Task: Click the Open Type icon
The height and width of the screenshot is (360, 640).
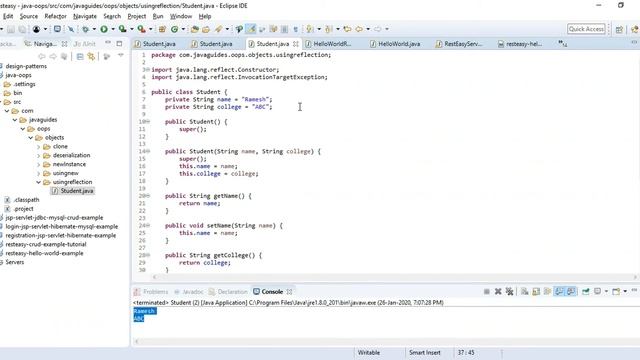Action: click(x=195, y=29)
